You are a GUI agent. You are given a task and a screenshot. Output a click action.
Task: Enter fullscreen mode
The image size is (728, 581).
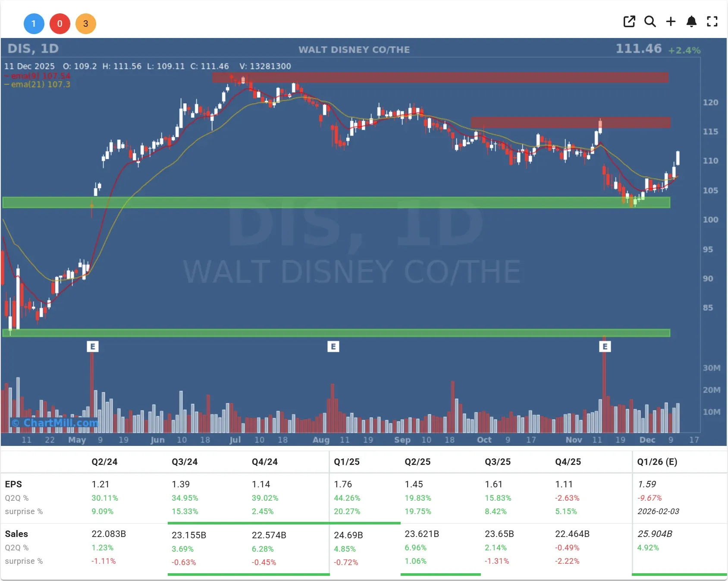click(x=712, y=21)
